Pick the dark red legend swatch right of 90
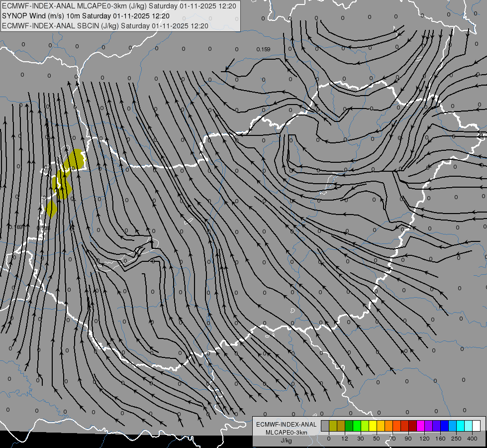The image size is (487, 448). (x=413, y=426)
